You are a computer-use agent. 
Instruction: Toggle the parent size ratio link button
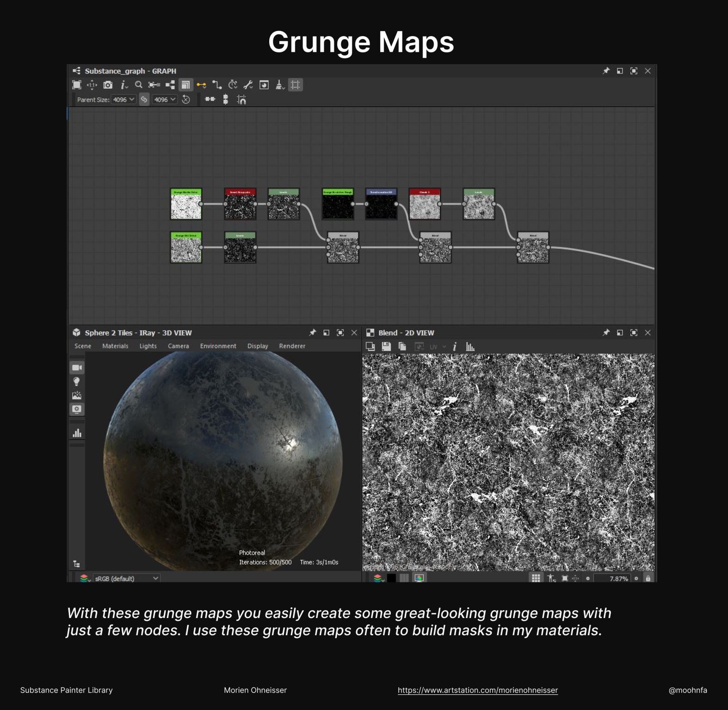(144, 99)
